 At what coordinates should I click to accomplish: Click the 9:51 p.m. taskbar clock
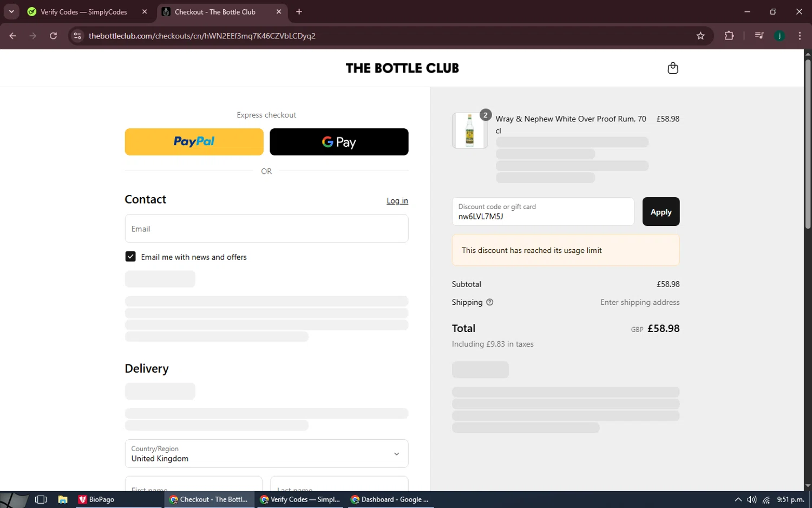coord(790,499)
